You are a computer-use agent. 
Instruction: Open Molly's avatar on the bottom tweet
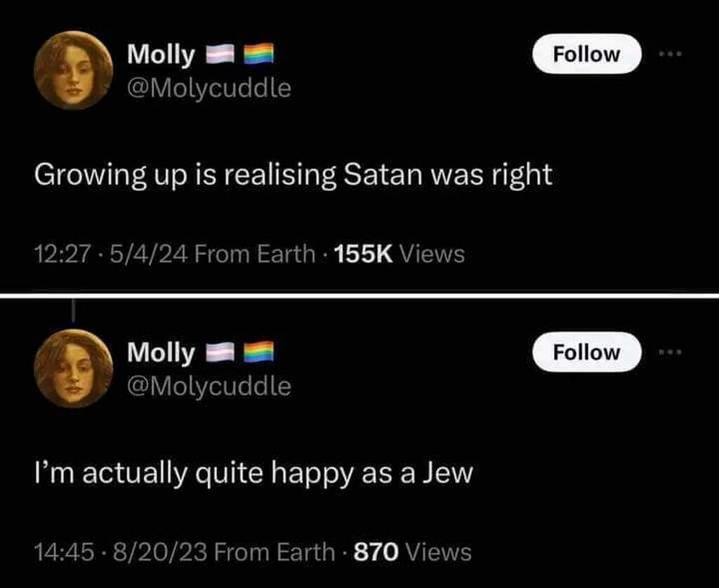[74, 368]
